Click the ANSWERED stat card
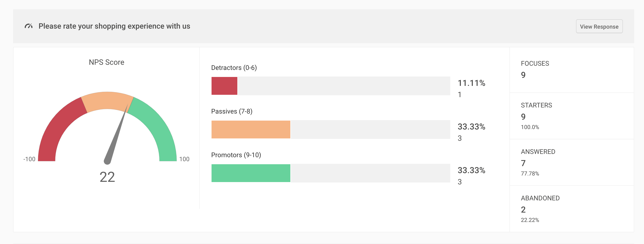644x244 pixels. (x=572, y=162)
